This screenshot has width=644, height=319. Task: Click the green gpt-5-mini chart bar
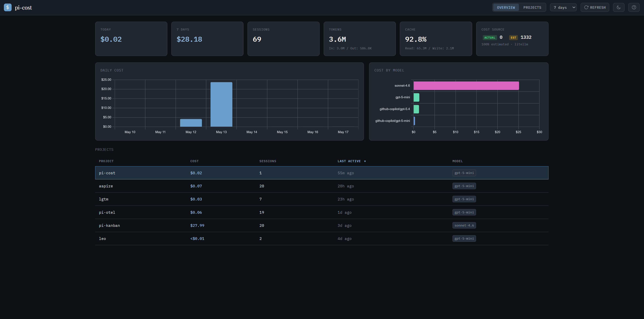tap(416, 97)
